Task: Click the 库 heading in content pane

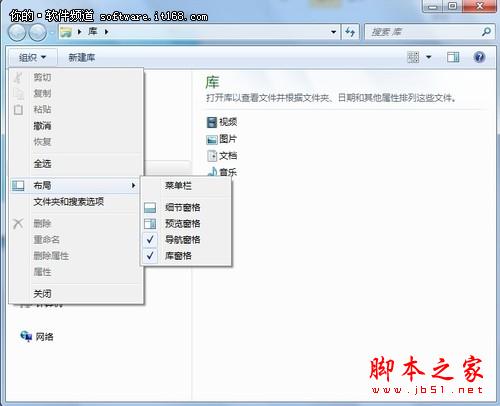Action: [x=212, y=82]
